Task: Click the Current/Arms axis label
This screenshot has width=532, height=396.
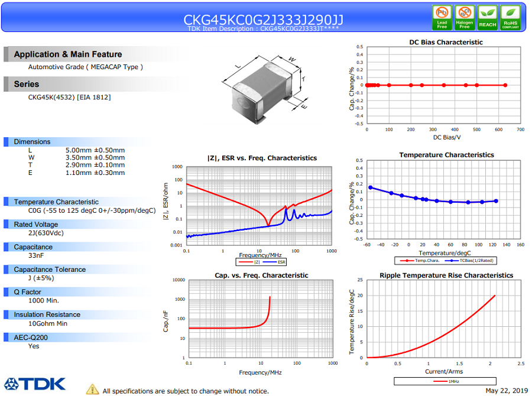Action: click(x=444, y=372)
